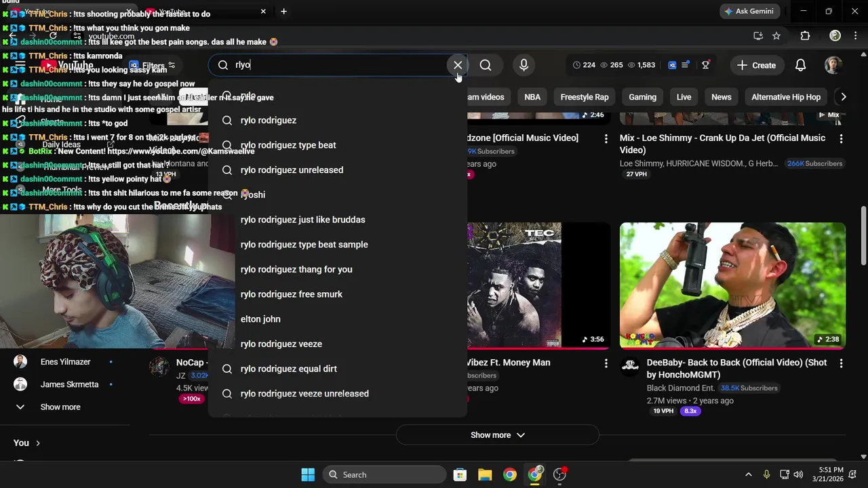This screenshot has width=868, height=488.
Task: Switch to the NBA chip
Action: [x=532, y=97]
